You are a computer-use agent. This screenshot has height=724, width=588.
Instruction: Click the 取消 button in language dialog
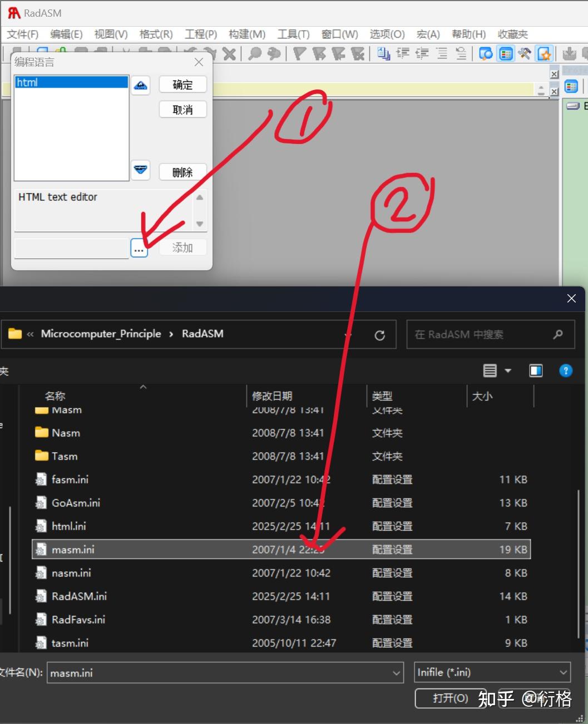pos(182,110)
